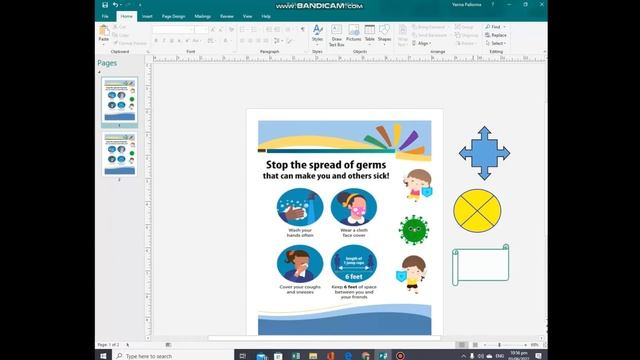Open the notification center icon
The image size is (640, 360).
[x=538, y=356]
